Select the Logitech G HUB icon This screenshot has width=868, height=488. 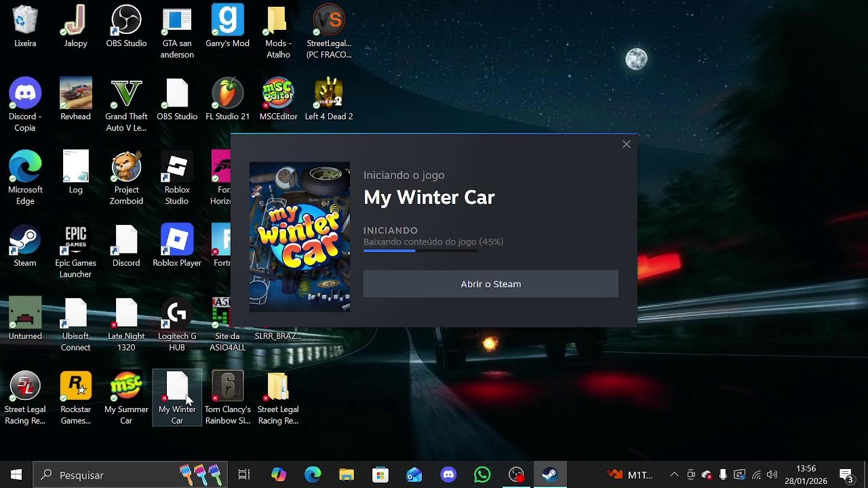point(177,325)
